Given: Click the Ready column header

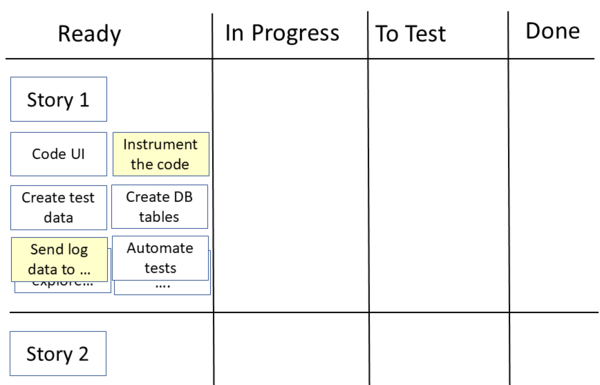Looking at the screenshot, I should 89,34.
